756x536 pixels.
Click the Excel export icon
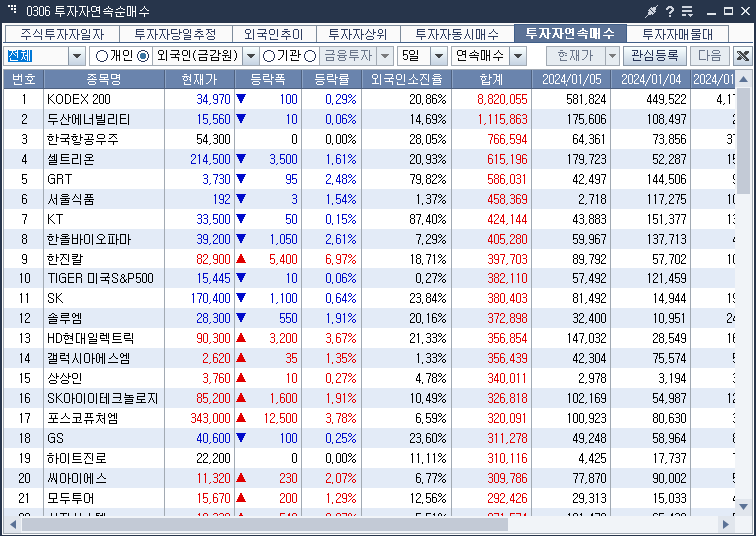(x=743, y=56)
